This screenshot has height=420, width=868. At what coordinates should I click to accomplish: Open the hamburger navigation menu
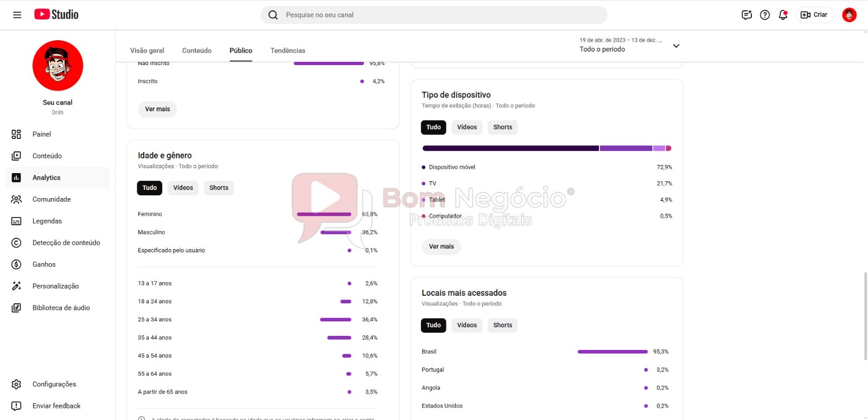[17, 15]
